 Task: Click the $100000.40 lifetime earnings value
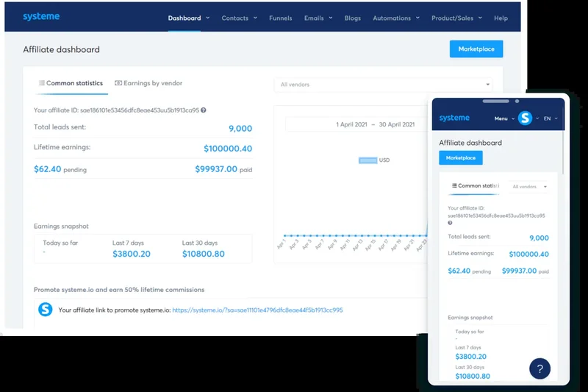(228, 149)
